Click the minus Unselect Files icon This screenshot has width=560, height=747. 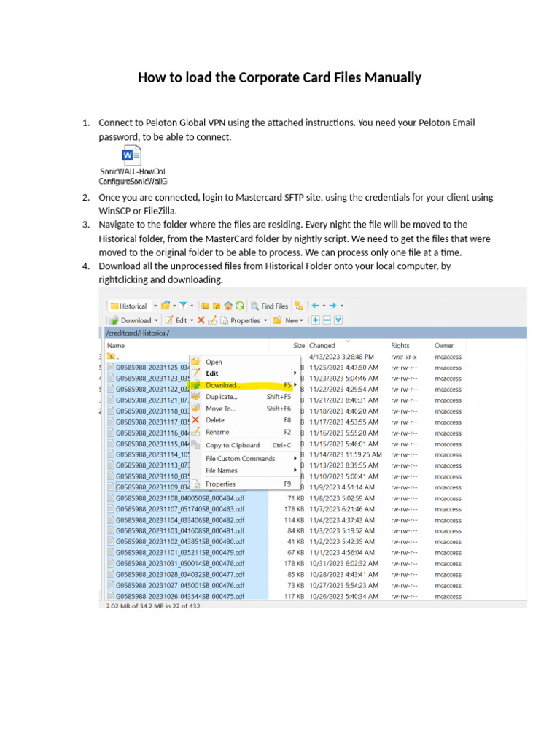(x=327, y=320)
